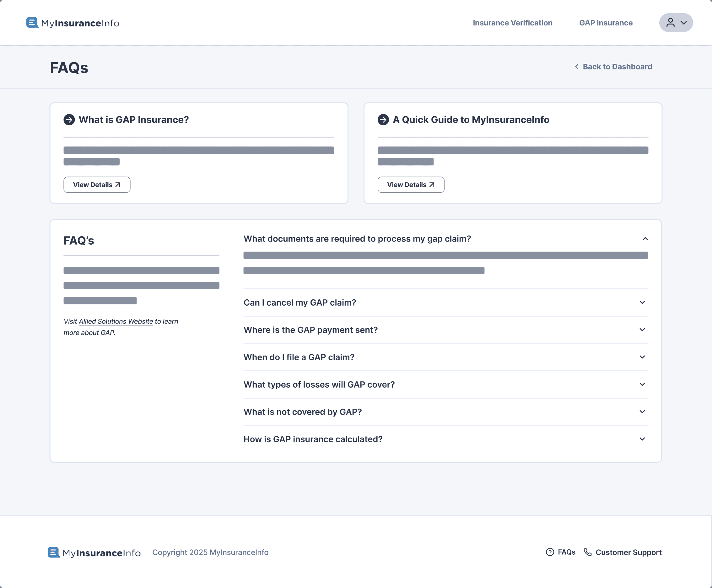
Task: Open the user account profile menu
Action: coord(676,23)
